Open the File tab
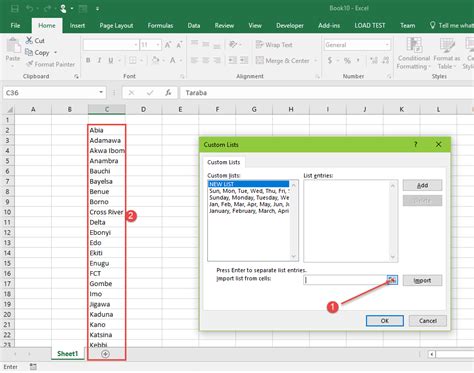 tap(15, 25)
